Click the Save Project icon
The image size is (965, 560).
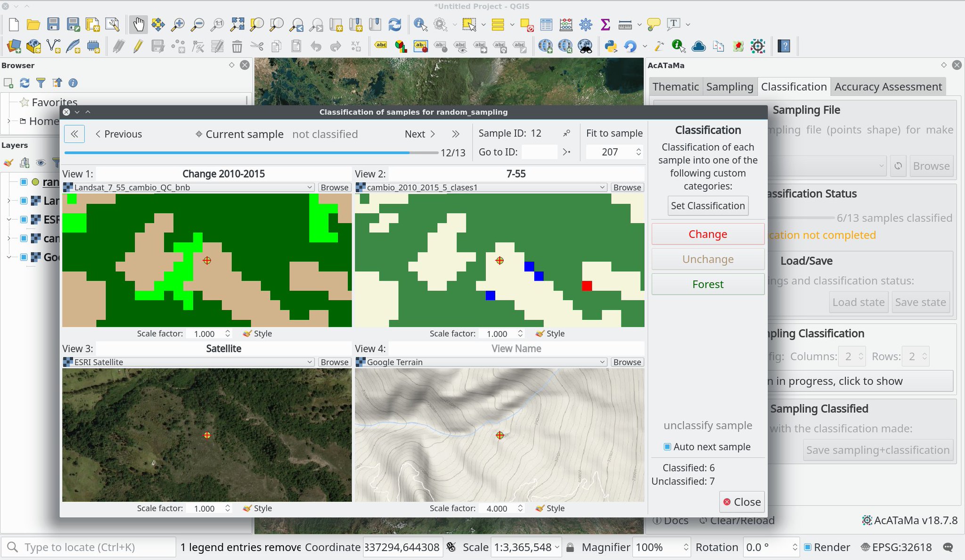coord(53,24)
